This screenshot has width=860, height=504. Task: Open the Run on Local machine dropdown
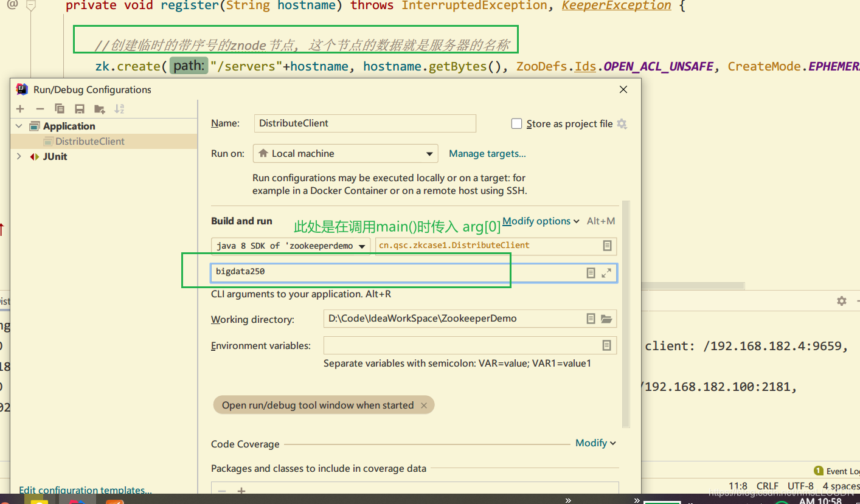point(345,153)
